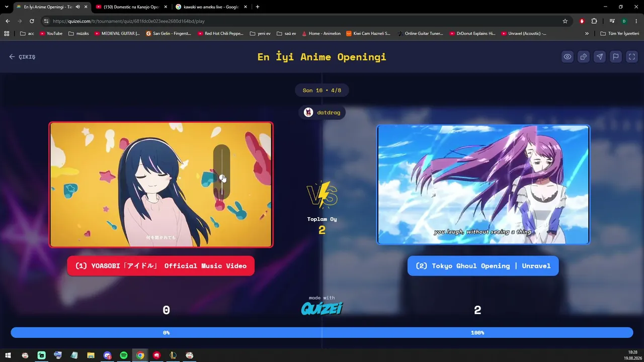Open a new browser tab

pos(258,7)
